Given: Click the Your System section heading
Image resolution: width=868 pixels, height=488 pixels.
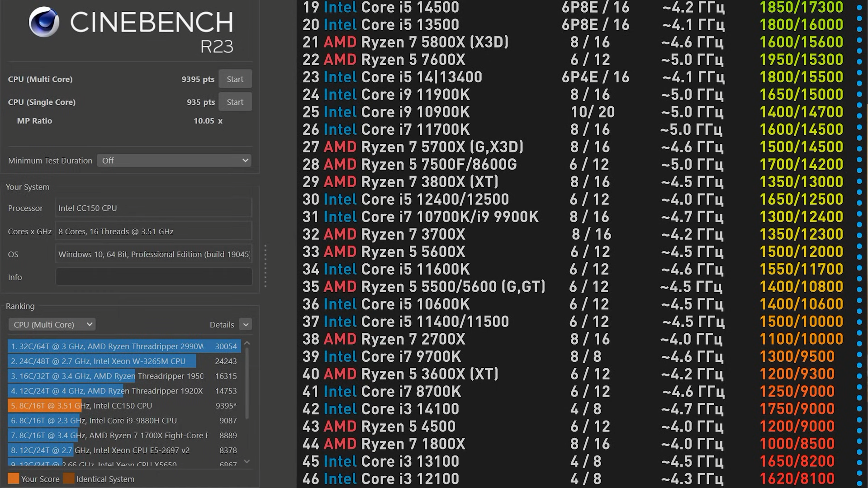Looking at the screenshot, I should point(28,187).
